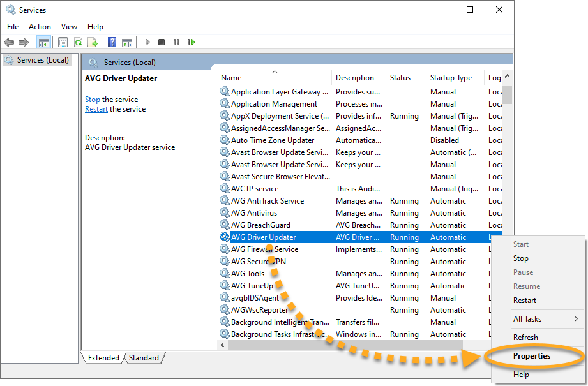
Task: Click the Stop Service square icon
Action: coord(162,42)
